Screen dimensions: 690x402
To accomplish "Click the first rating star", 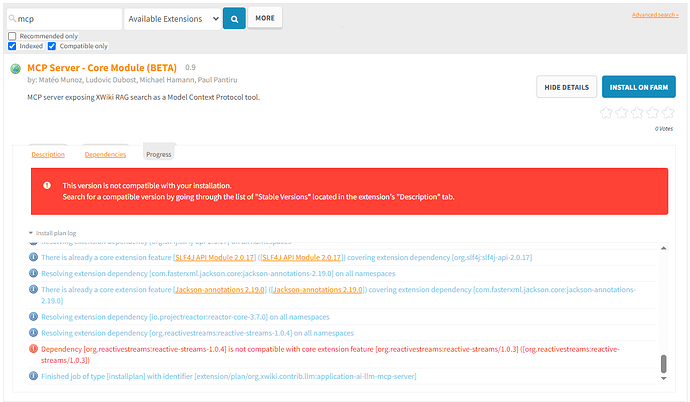I will (606, 113).
